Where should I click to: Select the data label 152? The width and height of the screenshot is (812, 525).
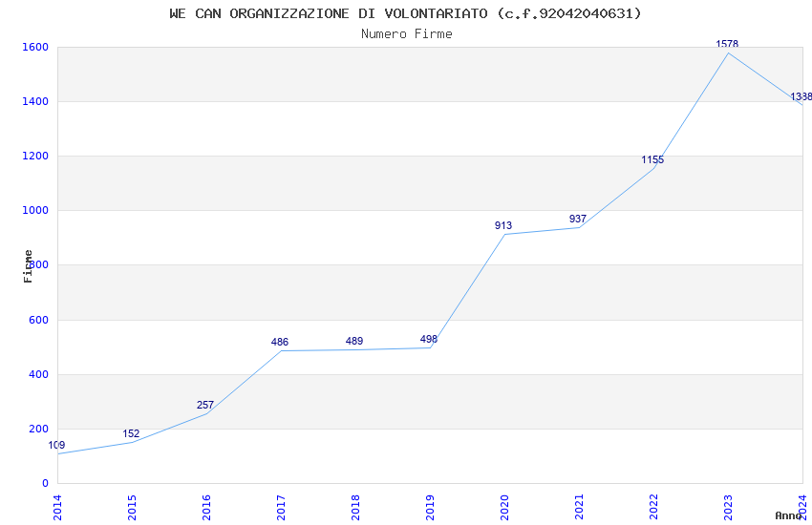pyautogui.click(x=131, y=433)
